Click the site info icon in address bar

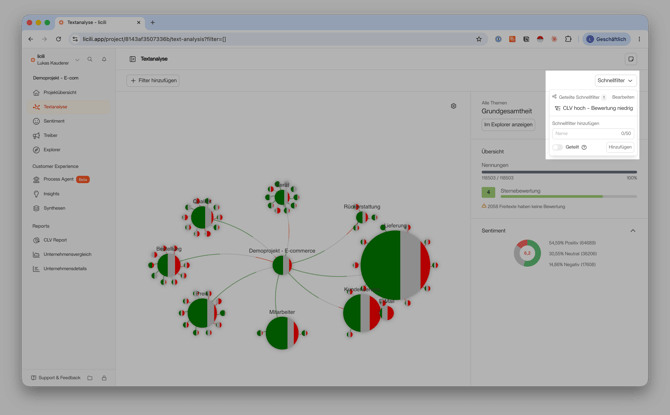coord(75,39)
